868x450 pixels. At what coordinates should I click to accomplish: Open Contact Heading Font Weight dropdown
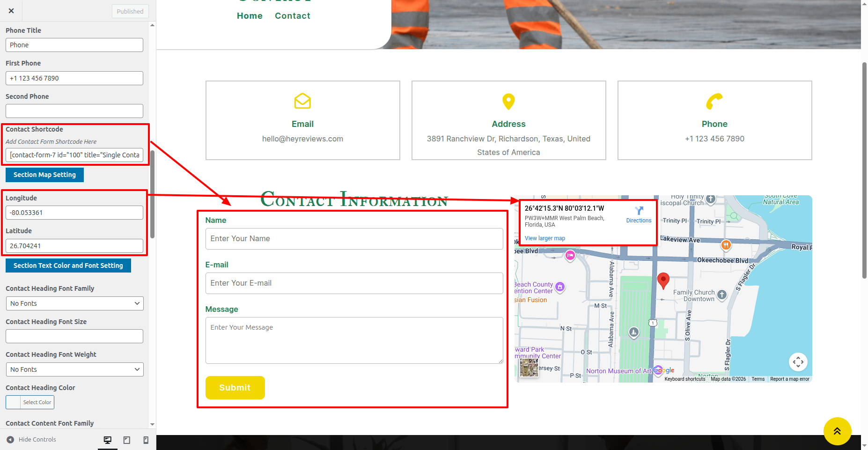pos(74,369)
